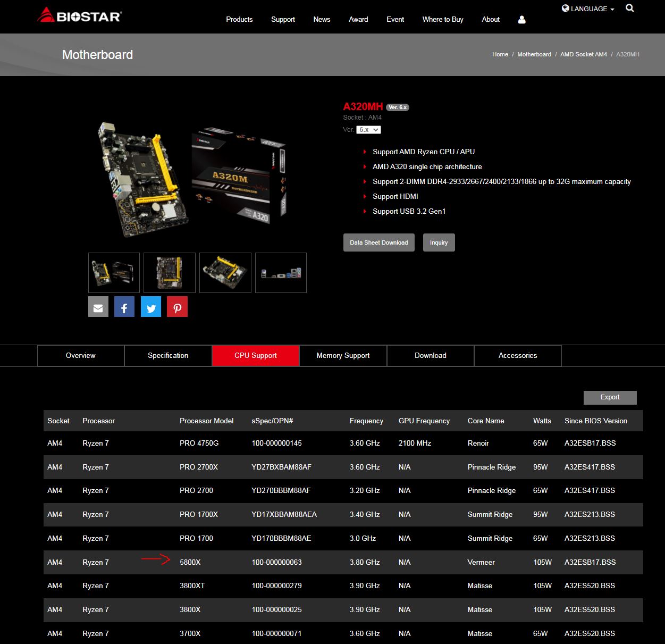Viewport: 665px width, 644px height.
Task: Open the search magnifier icon
Action: coord(630,8)
